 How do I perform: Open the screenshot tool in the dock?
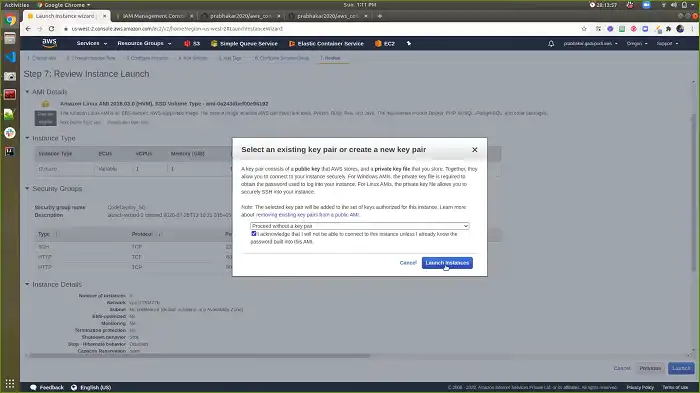(x=10, y=76)
